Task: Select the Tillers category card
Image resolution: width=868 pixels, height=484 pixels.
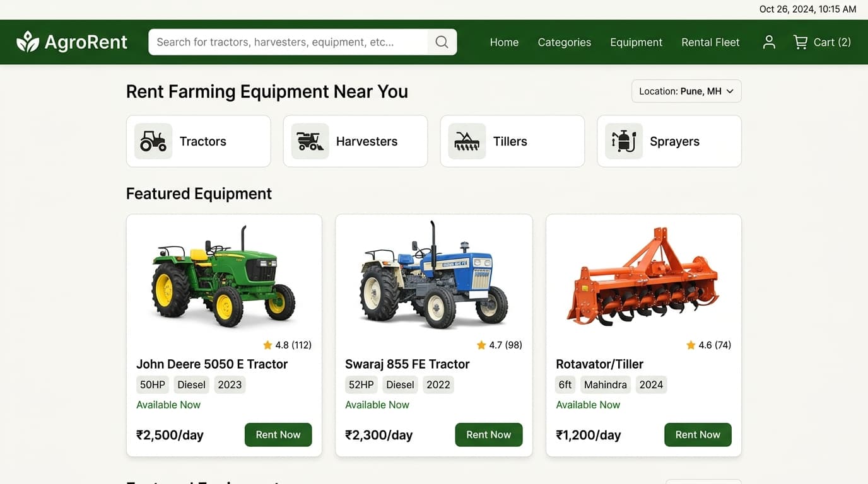Action: click(512, 141)
